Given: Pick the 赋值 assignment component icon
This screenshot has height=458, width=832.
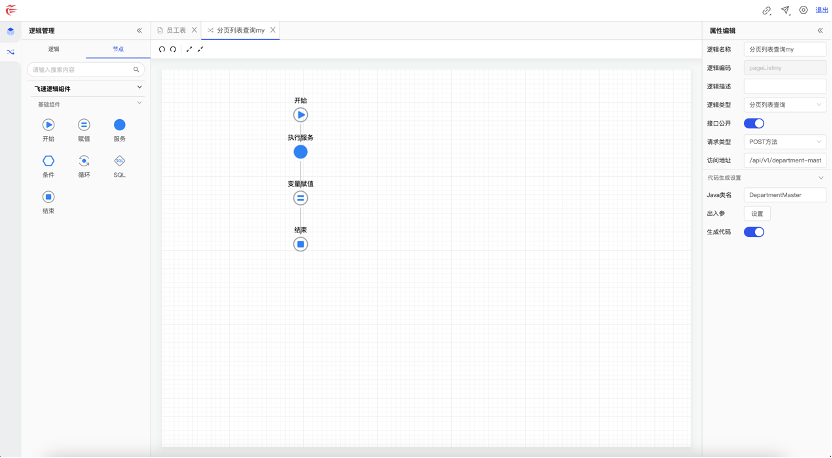Looking at the screenshot, I should 84,125.
